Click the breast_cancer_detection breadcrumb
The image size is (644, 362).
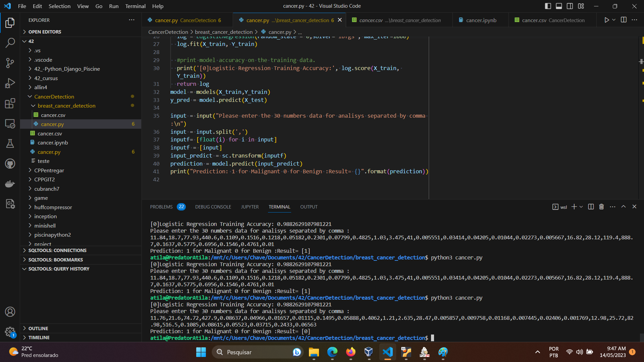coord(223,32)
